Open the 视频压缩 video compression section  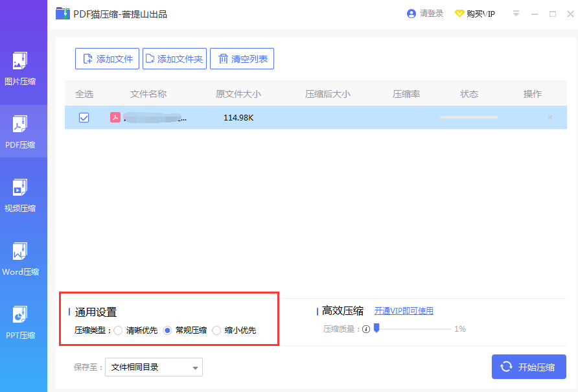tap(20, 196)
